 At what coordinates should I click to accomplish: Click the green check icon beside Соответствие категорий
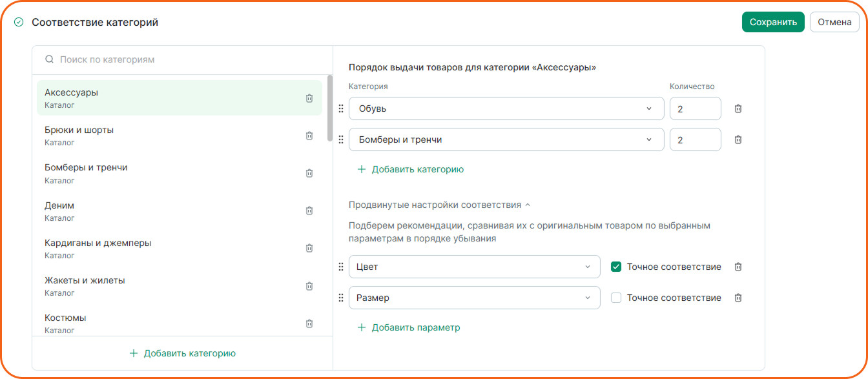[x=19, y=22]
